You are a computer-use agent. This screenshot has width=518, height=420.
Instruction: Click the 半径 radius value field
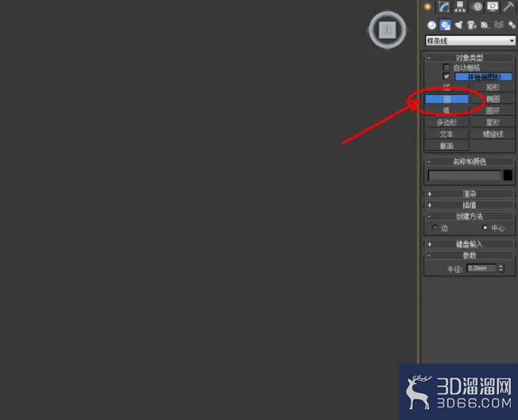[481, 268]
